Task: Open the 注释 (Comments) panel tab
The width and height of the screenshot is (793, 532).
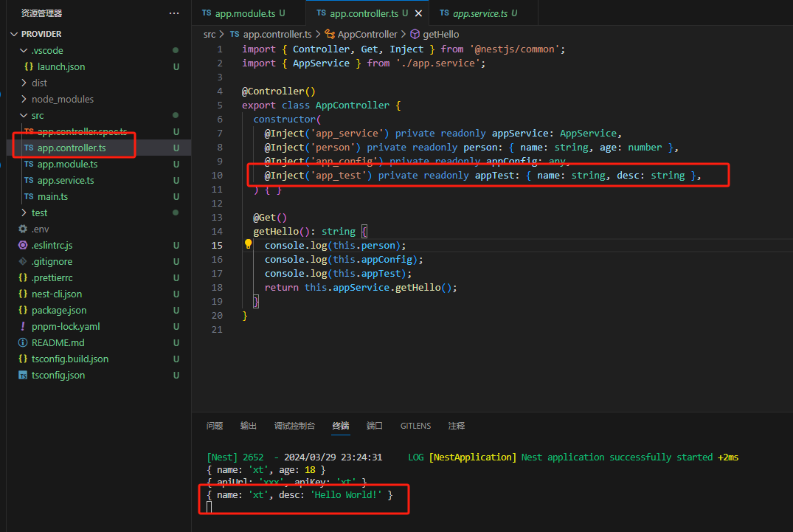Action: [456, 426]
